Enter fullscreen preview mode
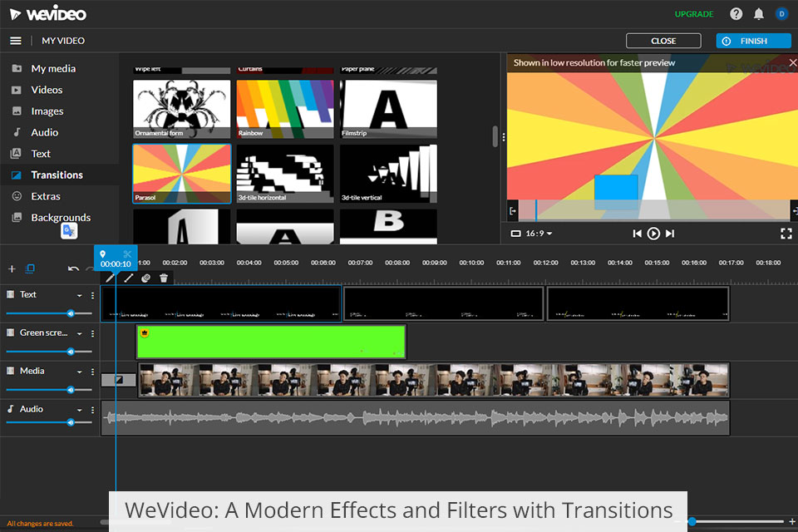The image size is (798, 532). (786, 233)
